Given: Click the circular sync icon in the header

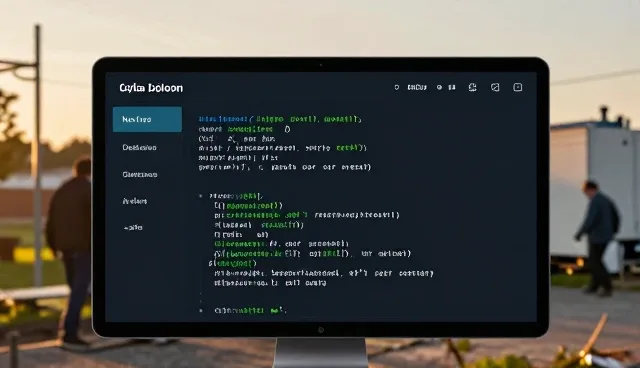Looking at the screenshot, I should (x=473, y=87).
